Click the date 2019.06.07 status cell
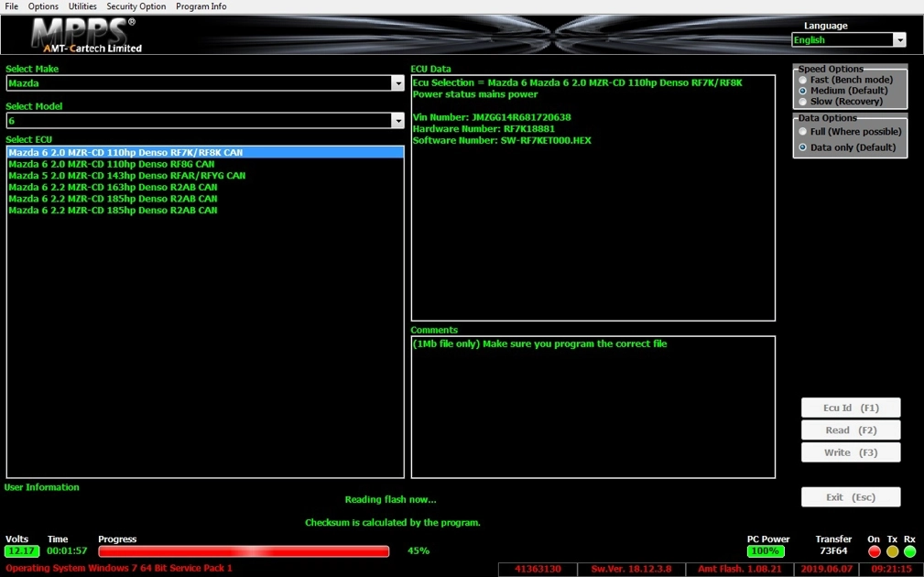 pos(829,570)
